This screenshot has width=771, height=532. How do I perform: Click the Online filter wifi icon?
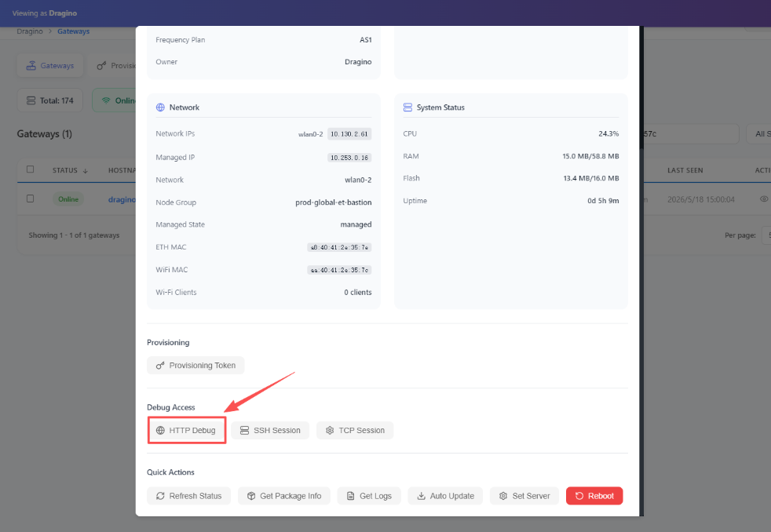tap(106, 100)
